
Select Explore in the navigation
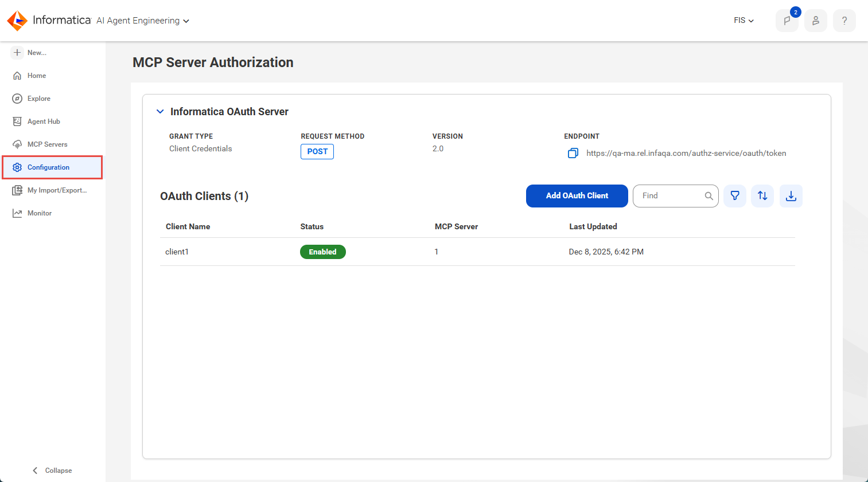(39, 99)
